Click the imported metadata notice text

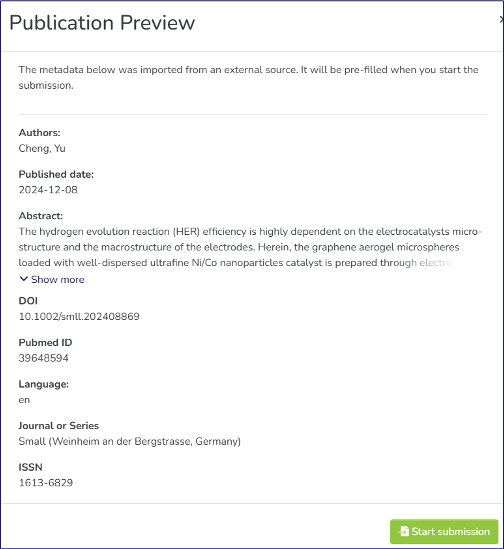click(249, 77)
